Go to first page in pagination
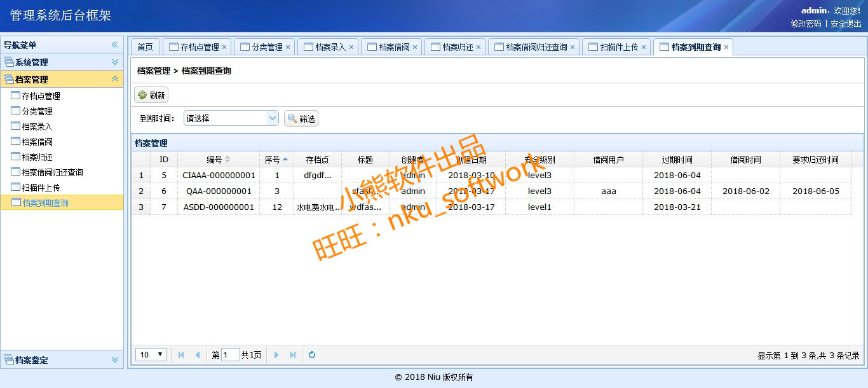Screen dimensions: 868x388 click(x=181, y=355)
